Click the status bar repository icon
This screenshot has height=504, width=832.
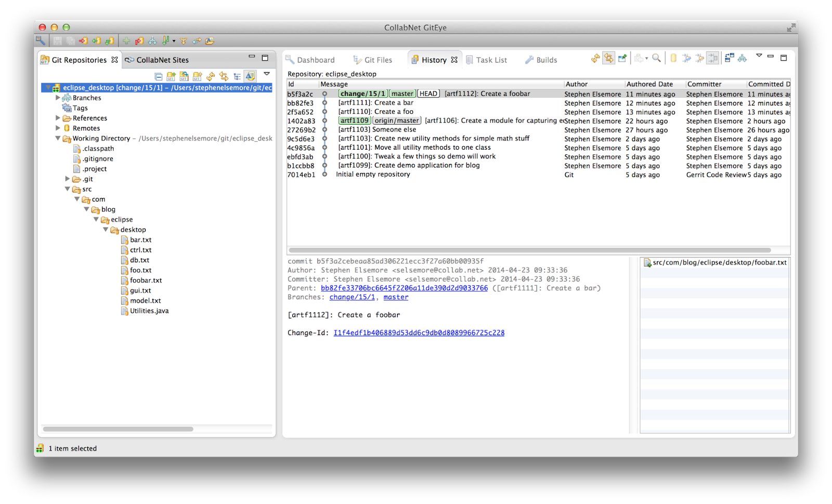point(40,448)
